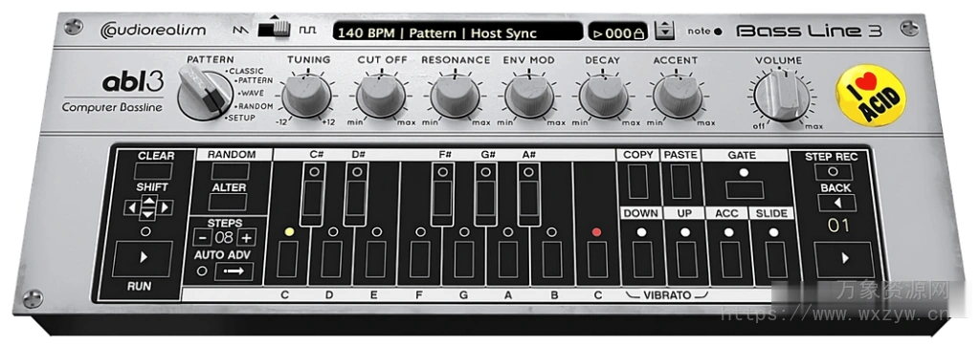Click the RUN play button

(143, 258)
